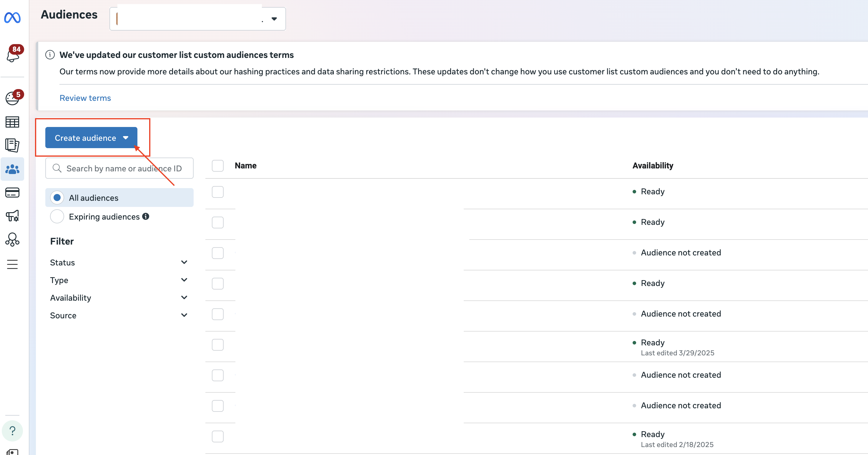Click the Audiences page title

69,15
